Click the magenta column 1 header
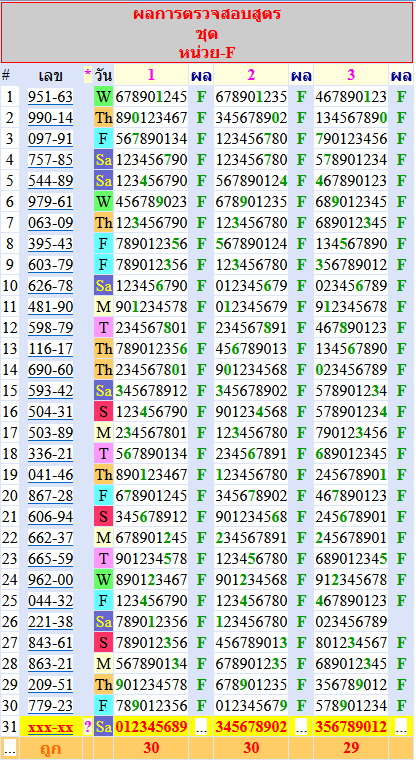416x762 pixels. click(x=151, y=75)
